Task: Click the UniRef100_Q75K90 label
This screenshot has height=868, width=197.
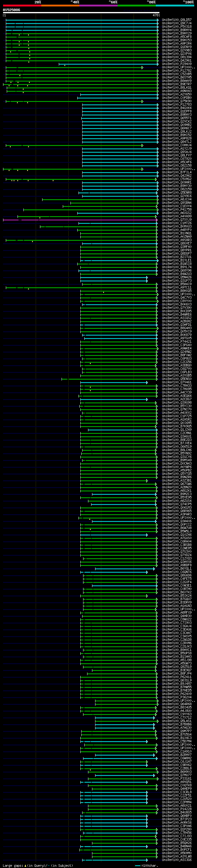Action: (176, 101)
